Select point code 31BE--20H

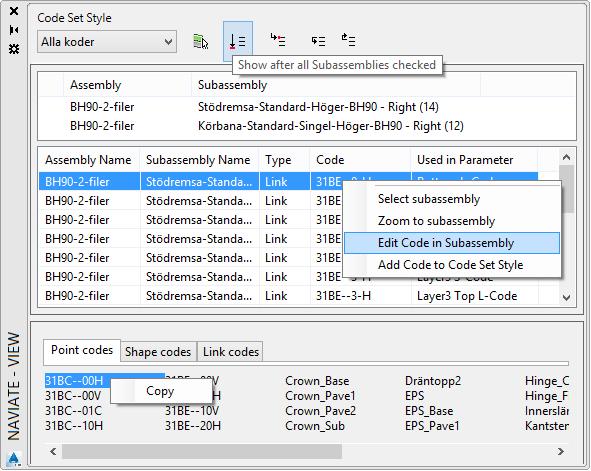pos(193,426)
